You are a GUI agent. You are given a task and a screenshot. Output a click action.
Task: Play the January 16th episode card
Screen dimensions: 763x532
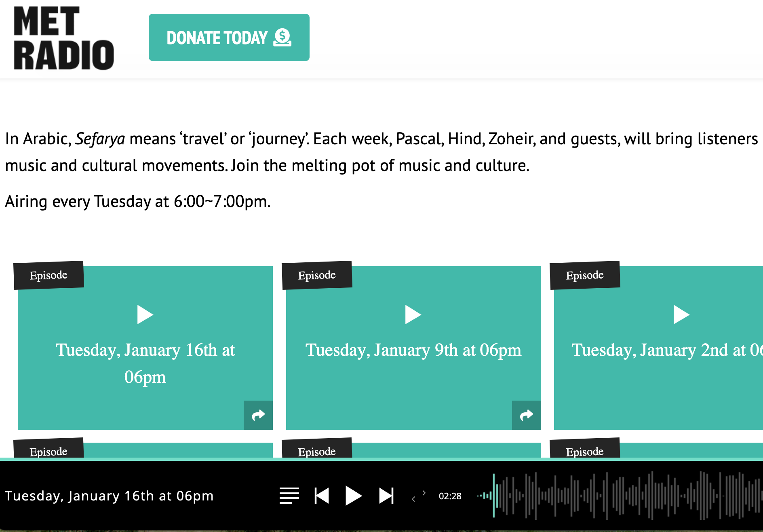(145, 315)
